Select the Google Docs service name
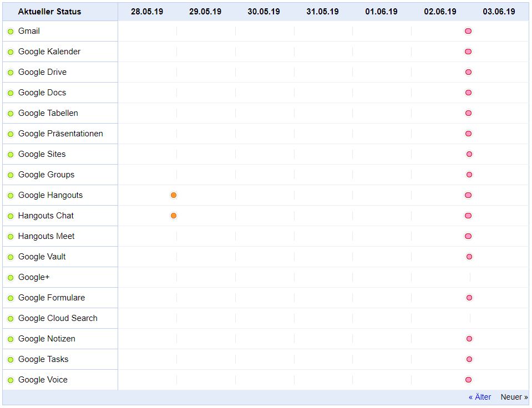 pos(42,93)
